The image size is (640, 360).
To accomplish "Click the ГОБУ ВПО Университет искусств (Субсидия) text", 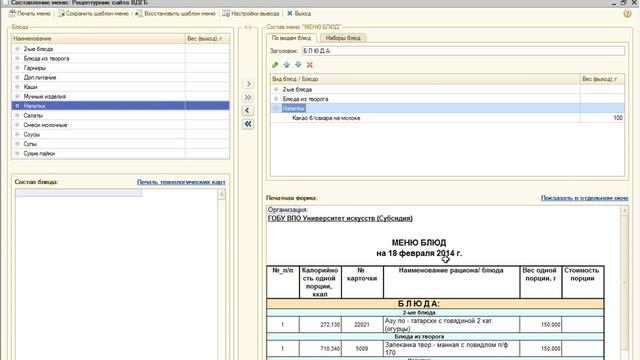I will pyautogui.click(x=340, y=218).
